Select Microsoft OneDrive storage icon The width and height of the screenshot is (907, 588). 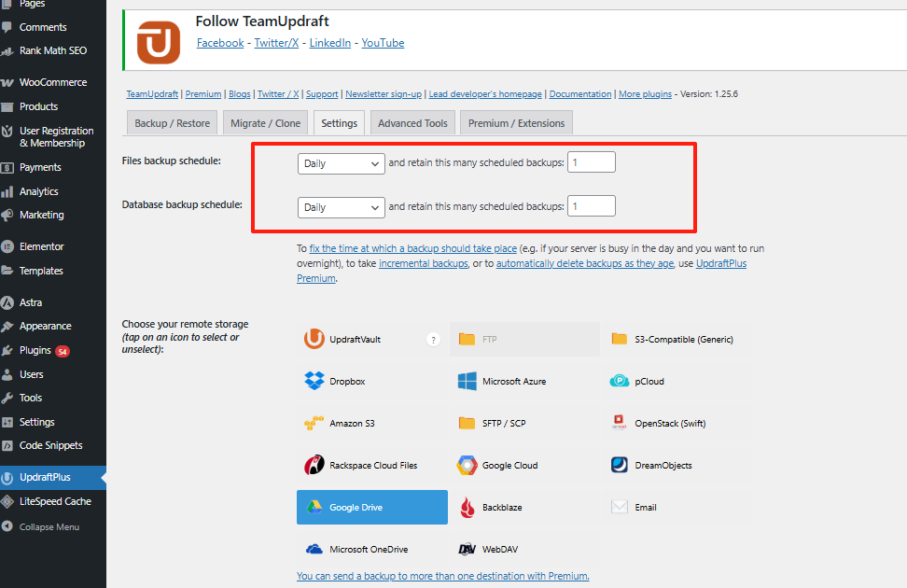pos(314,550)
